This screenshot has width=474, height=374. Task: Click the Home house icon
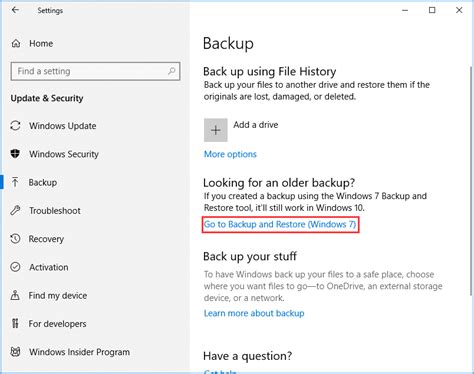16,43
